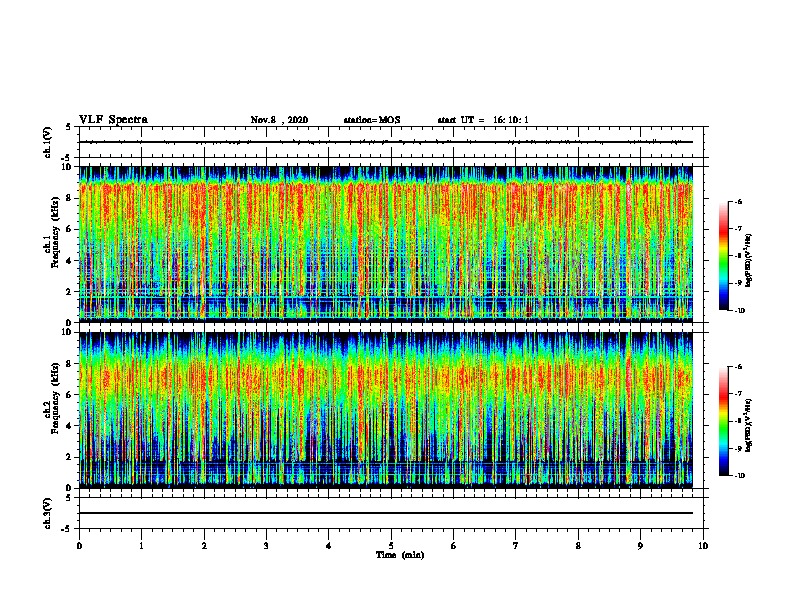
Task: Click the ch.1 frequency tick label '2'
Action: pos(69,291)
